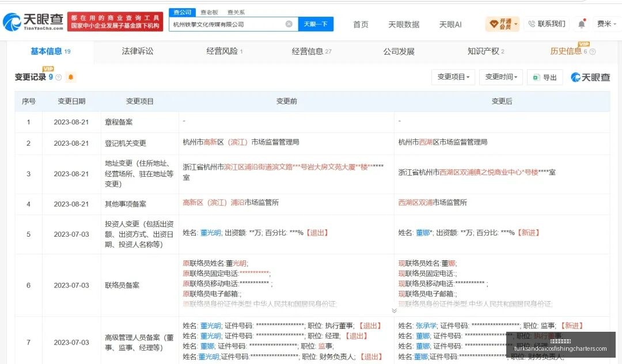Click the Tianyancha logo at top left
Screen dimensions: 622x364
(x=33, y=22)
